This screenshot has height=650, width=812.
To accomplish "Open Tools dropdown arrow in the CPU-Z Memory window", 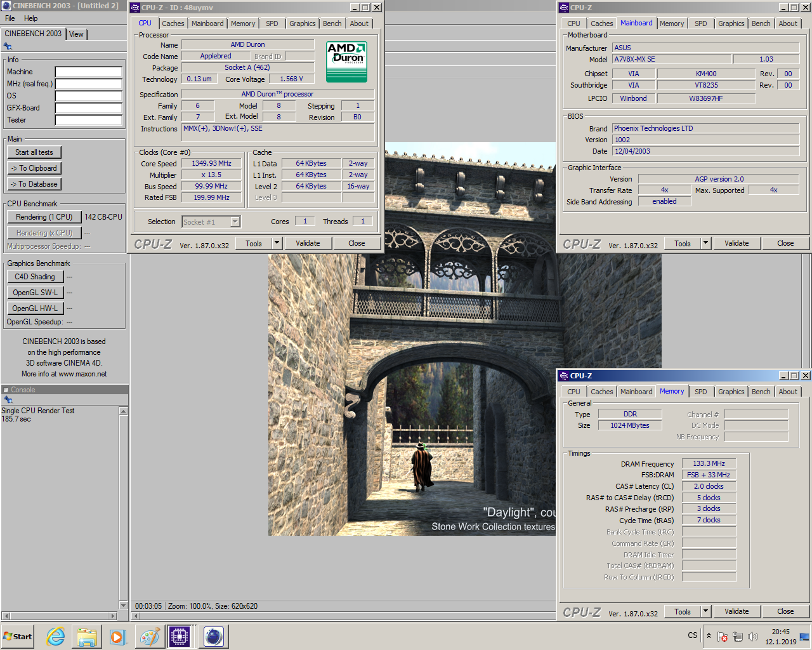I will (705, 611).
